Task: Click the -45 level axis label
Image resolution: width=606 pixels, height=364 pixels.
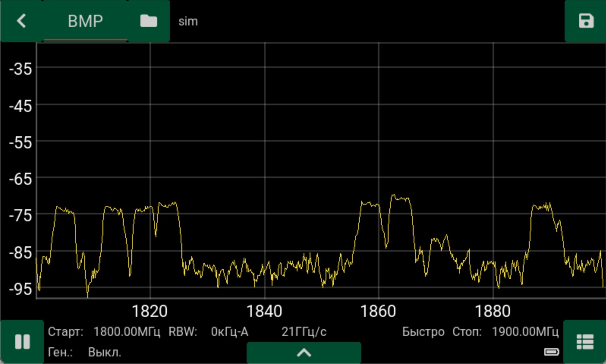Action: tap(20, 106)
